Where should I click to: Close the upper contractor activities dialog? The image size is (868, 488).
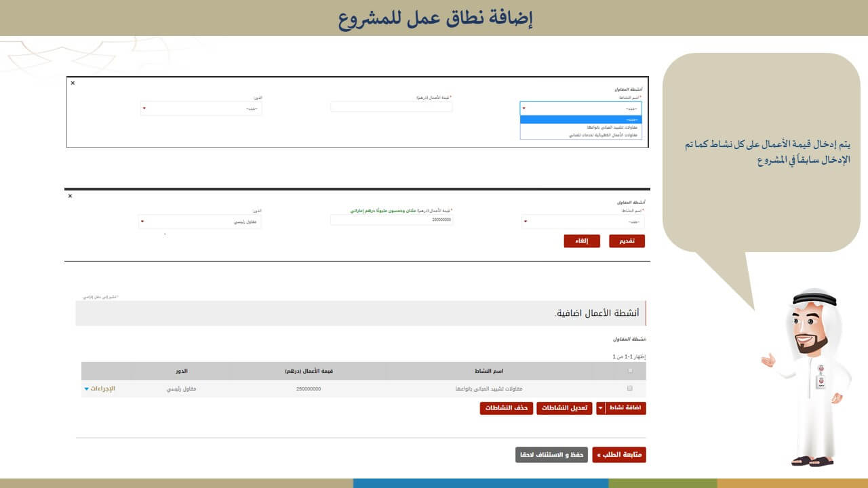click(x=73, y=83)
